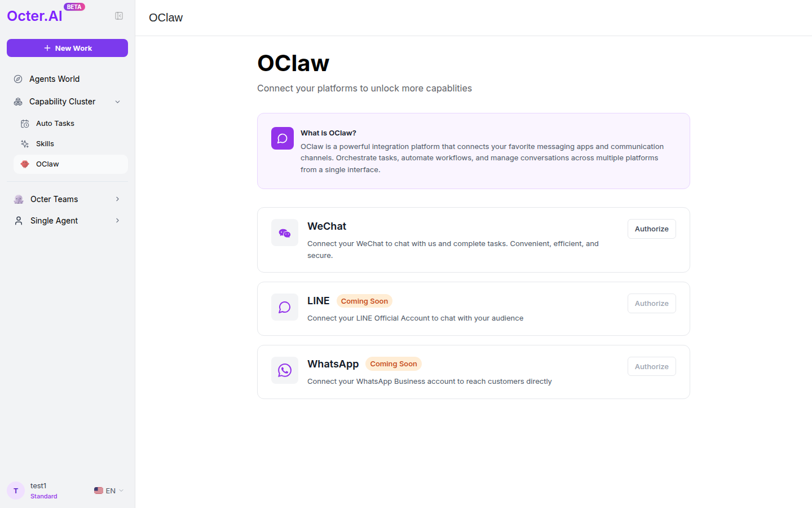Click the purple chat icon in What is OClaw
Viewport: 812px width, 508px height.
(x=283, y=138)
